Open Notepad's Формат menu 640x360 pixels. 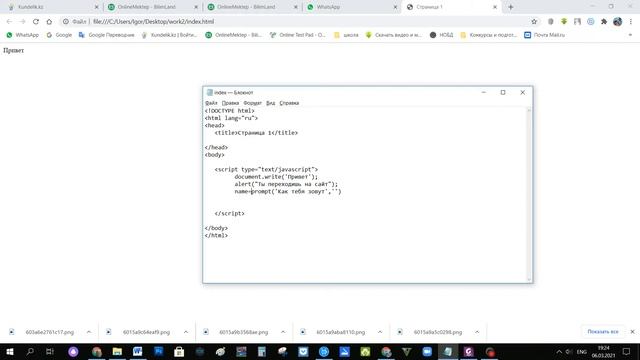(252, 103)
